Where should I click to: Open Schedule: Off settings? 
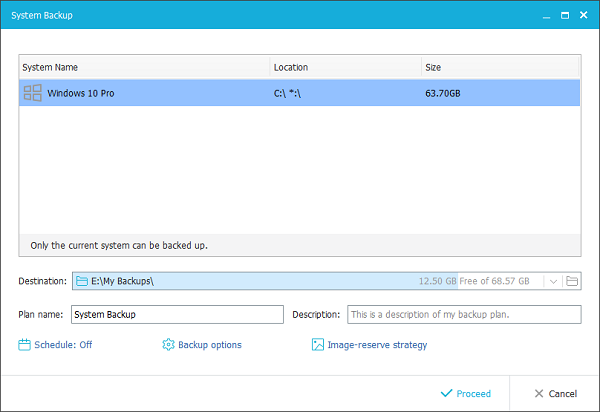(55, 345)
